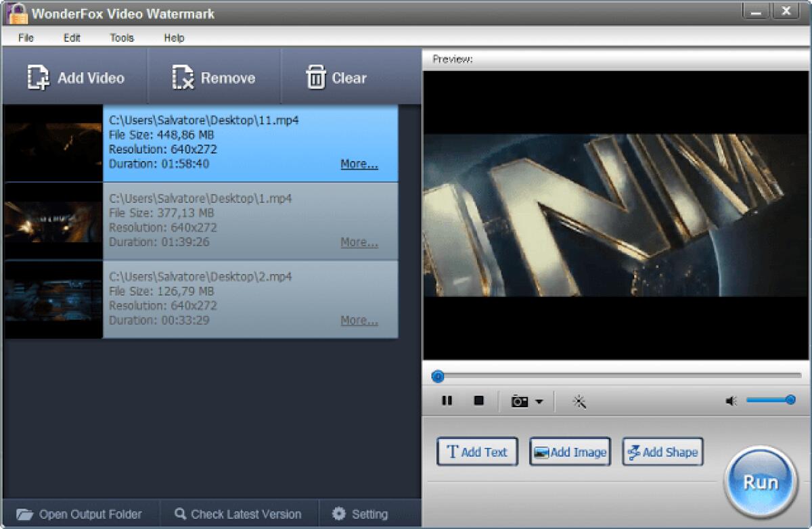Screen dimensions: 812x529
Task: Mute the preview audio
Action: click(x=731, y=400)
